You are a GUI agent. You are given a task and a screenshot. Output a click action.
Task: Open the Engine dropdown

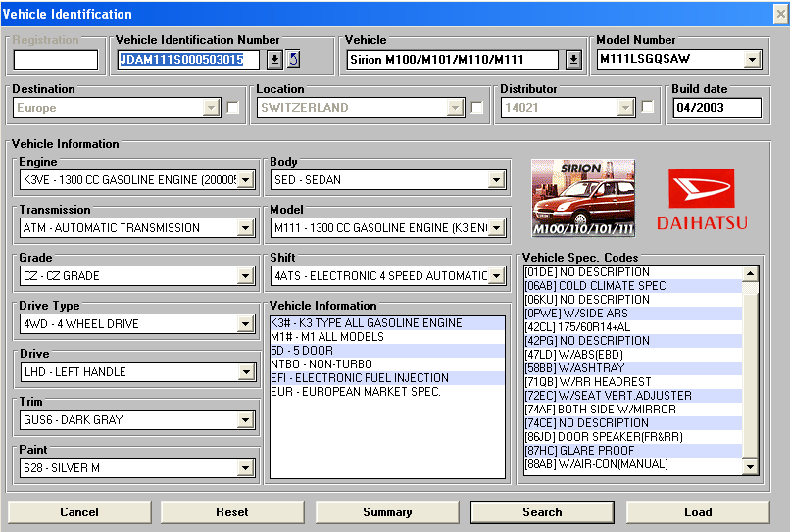coord(246,180)
